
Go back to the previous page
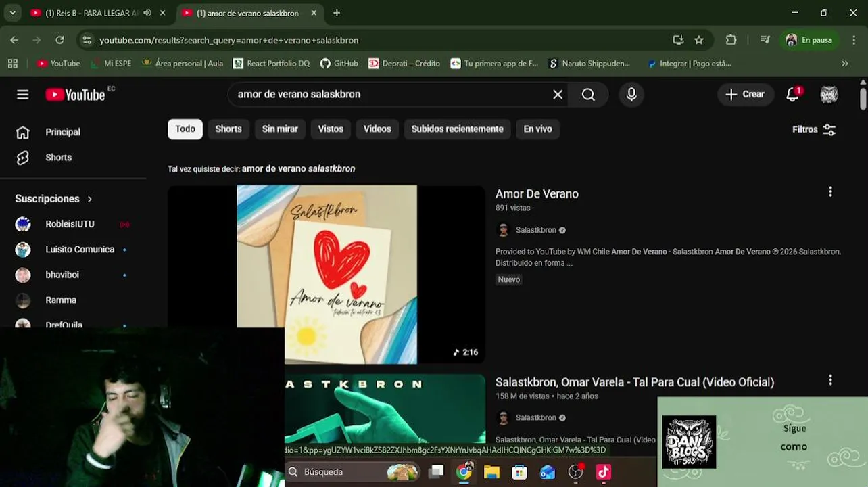(14, 40)
